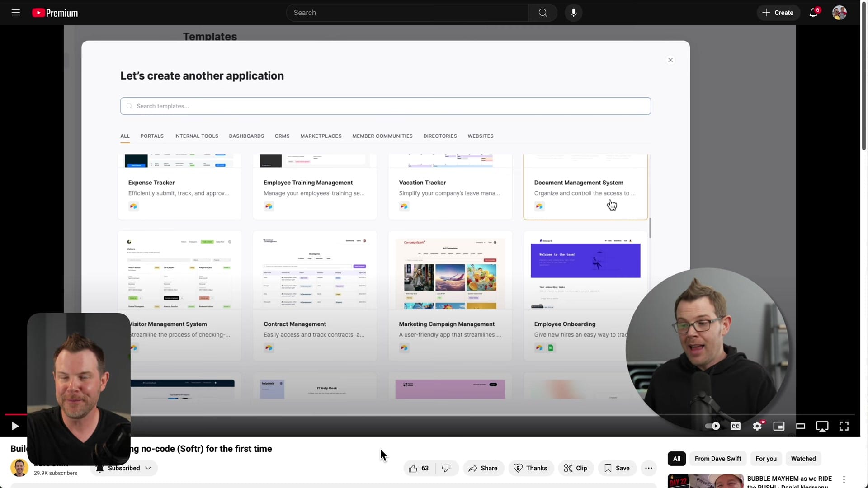Click the YouTube Premium logo
Image resolution: width=868 pixels, height=488 pixels.
[x=55, y=13]
